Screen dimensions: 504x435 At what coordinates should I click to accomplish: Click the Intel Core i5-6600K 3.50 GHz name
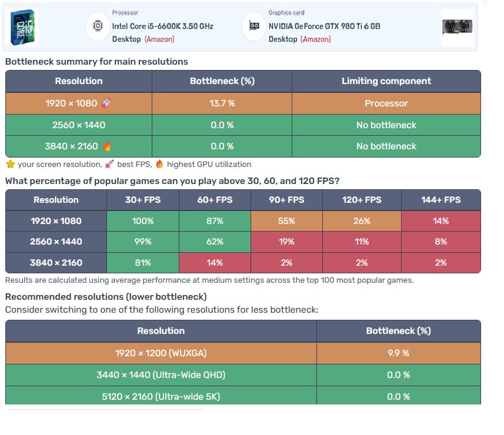pos(162,26)
